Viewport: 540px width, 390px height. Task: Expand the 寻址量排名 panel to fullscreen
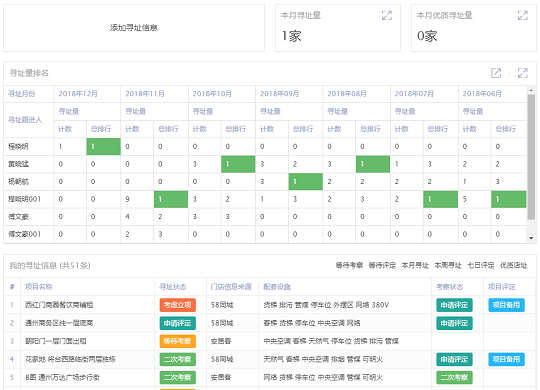click(x=522, y=73)
